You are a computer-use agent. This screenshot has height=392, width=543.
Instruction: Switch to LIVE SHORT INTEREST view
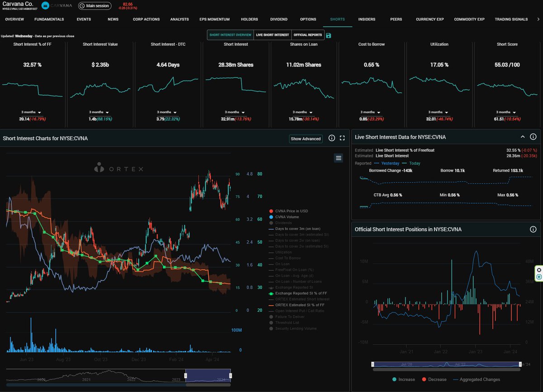pos(272,35)
